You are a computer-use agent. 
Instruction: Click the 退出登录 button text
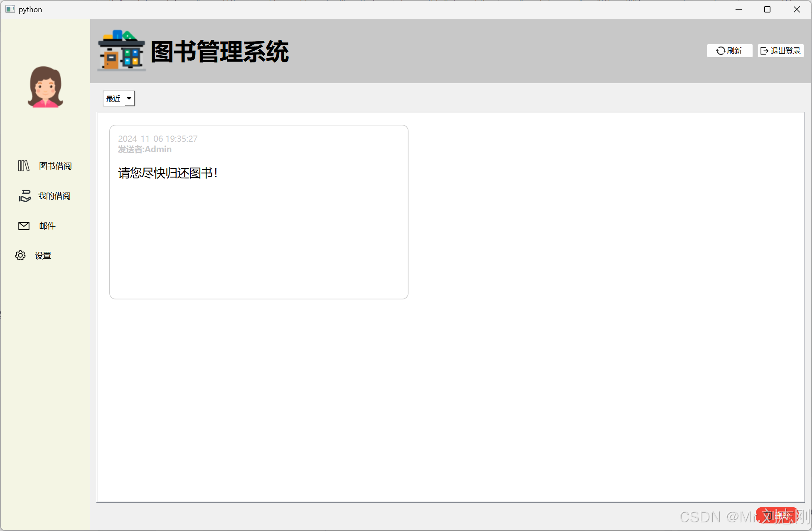[785, 51]
